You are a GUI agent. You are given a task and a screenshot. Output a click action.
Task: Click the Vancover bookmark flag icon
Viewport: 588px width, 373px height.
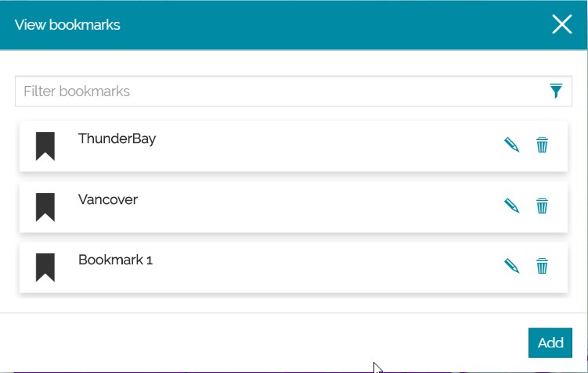45,206
